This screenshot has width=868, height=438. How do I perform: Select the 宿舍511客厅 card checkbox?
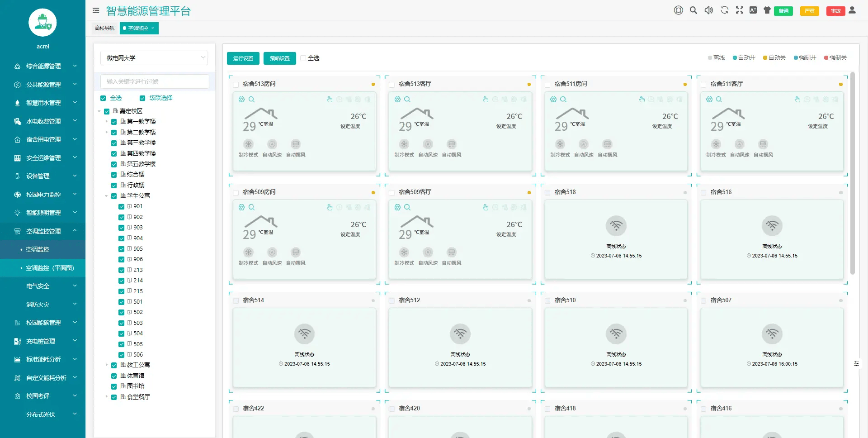703,84
